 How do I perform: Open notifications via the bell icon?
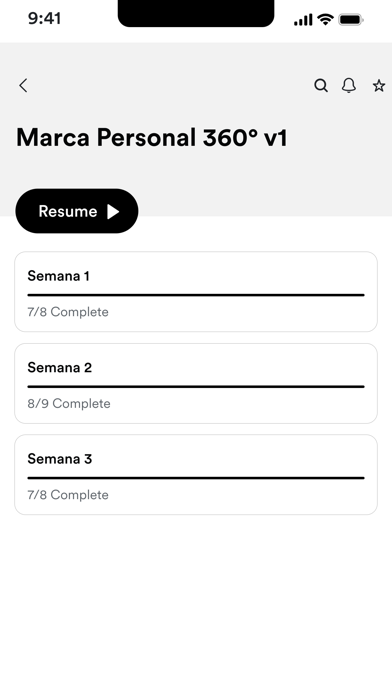(349, 85)
